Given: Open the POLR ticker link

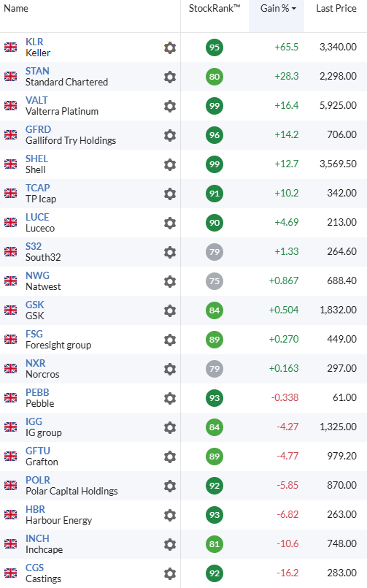Looking at the screenshot, I should pyautogui.click(x=38, y=480).
